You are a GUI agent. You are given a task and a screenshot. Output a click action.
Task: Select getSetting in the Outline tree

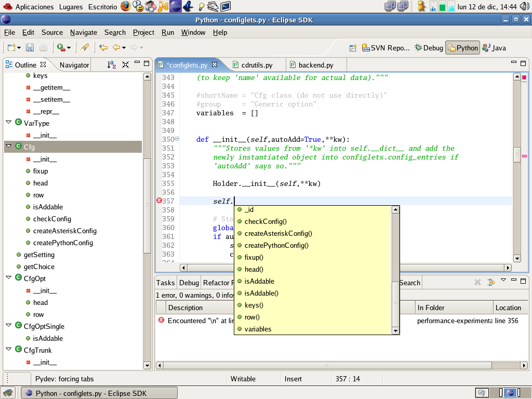tap(39, 255)
